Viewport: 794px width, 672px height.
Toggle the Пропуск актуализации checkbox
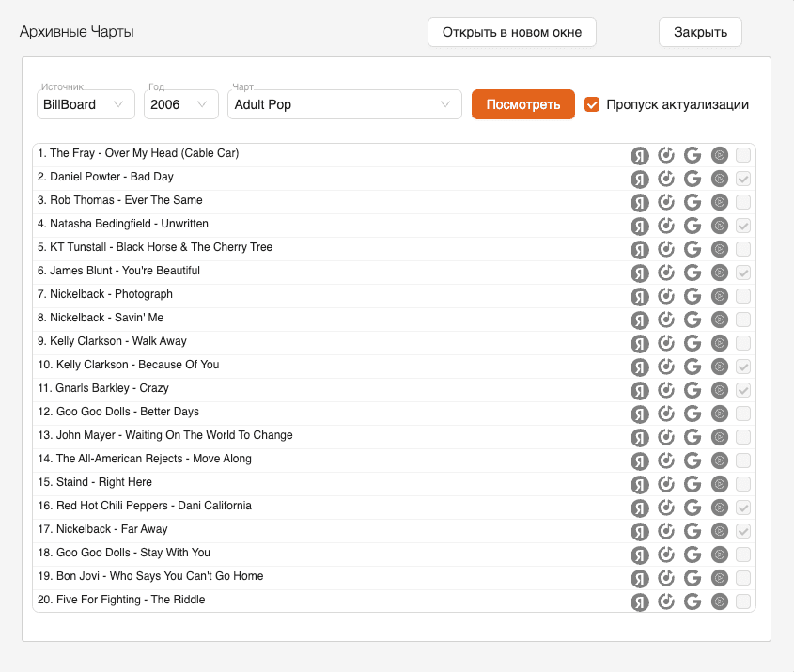[591, 104]
